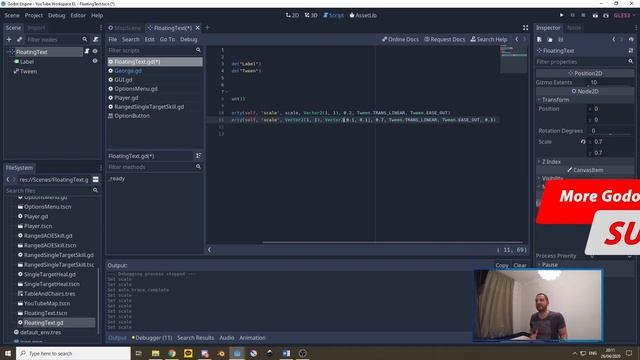
Task: Toggle alphabetical sorting of methods list
Action: (198, 156)
